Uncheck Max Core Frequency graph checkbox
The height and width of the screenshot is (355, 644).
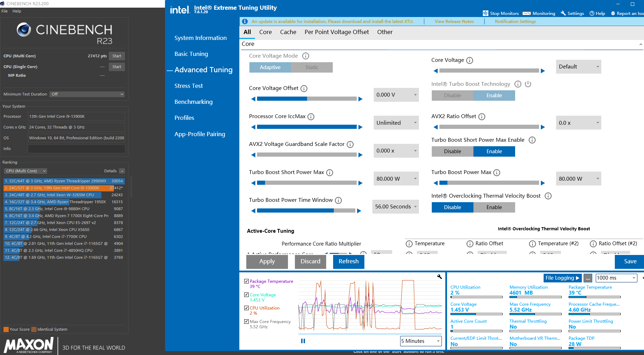click(246, 322)
